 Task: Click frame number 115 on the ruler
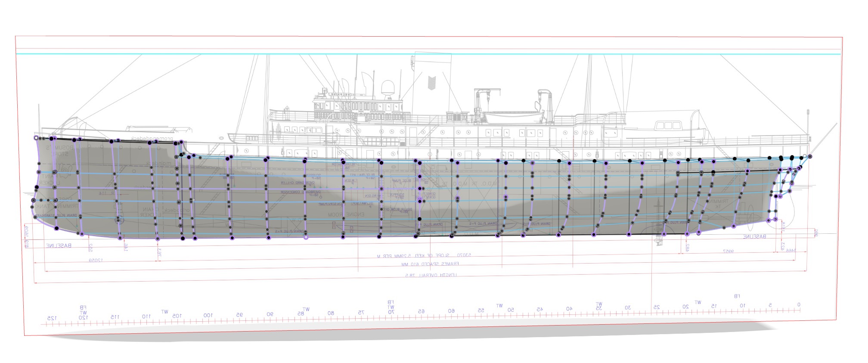(x=115, y=317)
